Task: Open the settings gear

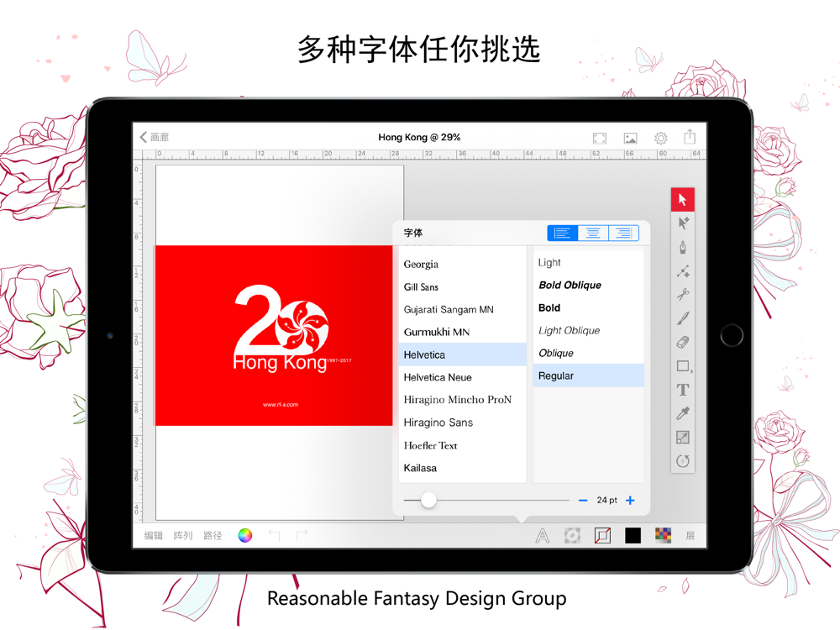Action: [661, 139]
